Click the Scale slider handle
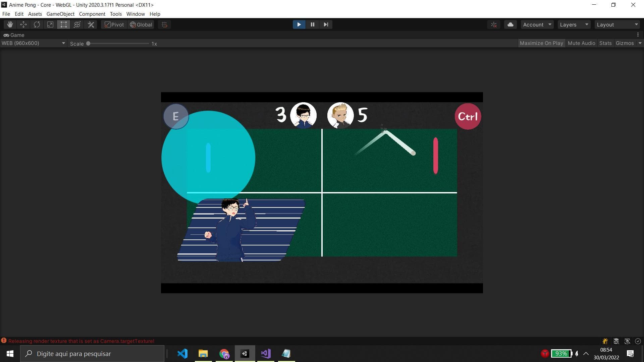This screenshot has height=362, width=644. (88, 44)
